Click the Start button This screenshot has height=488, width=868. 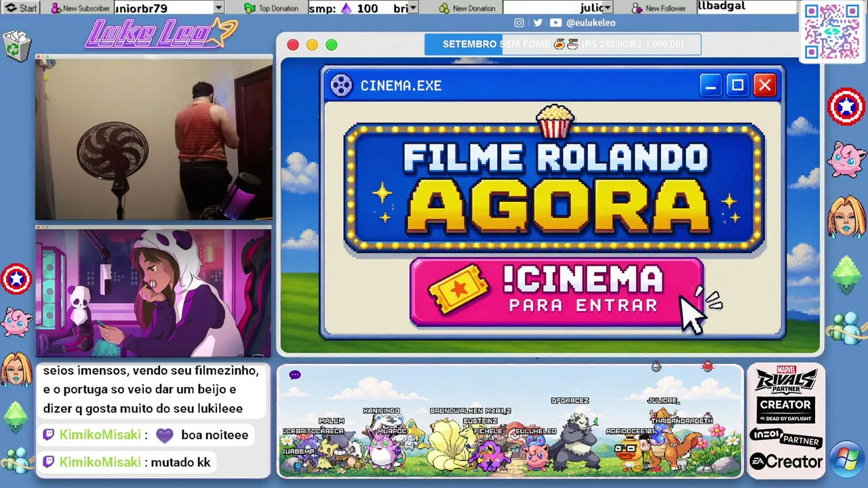(x=21, y=8)
